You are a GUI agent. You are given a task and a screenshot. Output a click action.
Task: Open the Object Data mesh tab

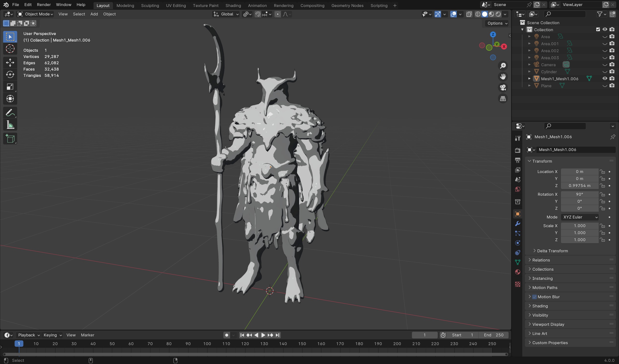pyautogui.click(x=517, y=262)
